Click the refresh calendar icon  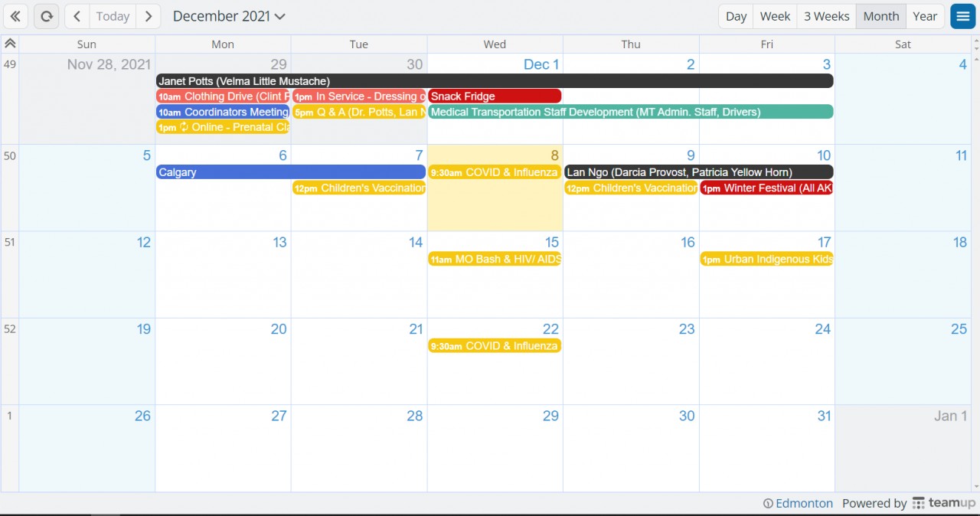pos(46,16)
